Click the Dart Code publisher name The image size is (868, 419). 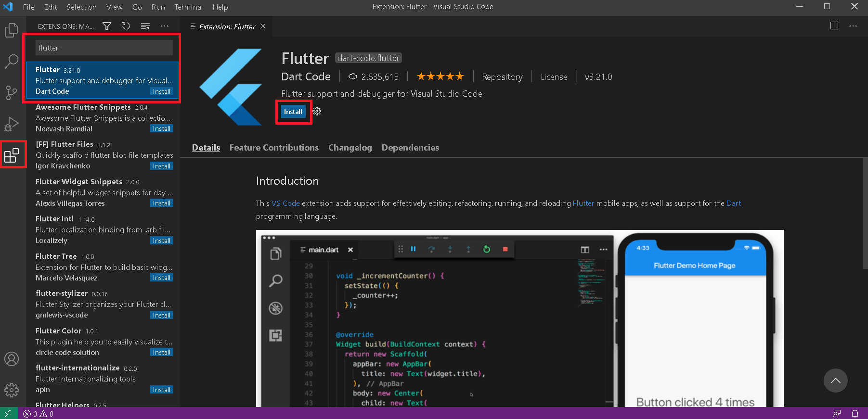(x=306, y=76)
